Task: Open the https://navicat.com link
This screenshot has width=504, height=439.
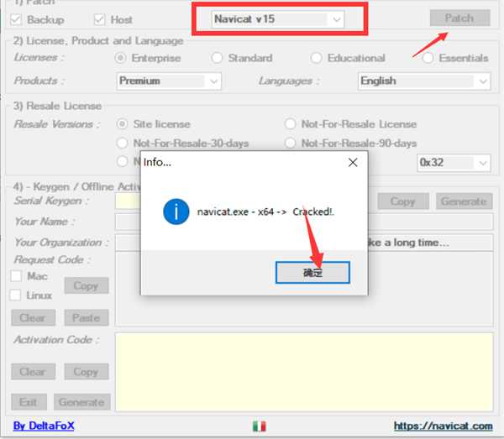Action: (x=444, y=426)
